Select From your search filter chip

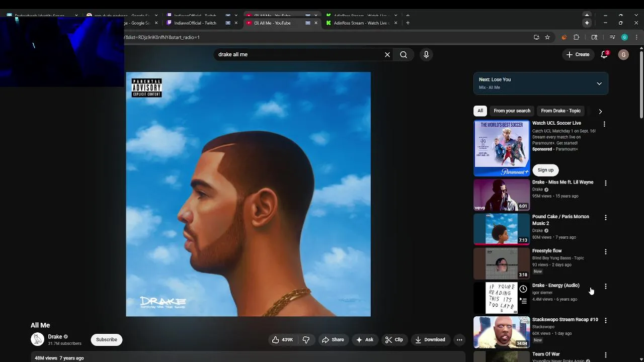512,111
